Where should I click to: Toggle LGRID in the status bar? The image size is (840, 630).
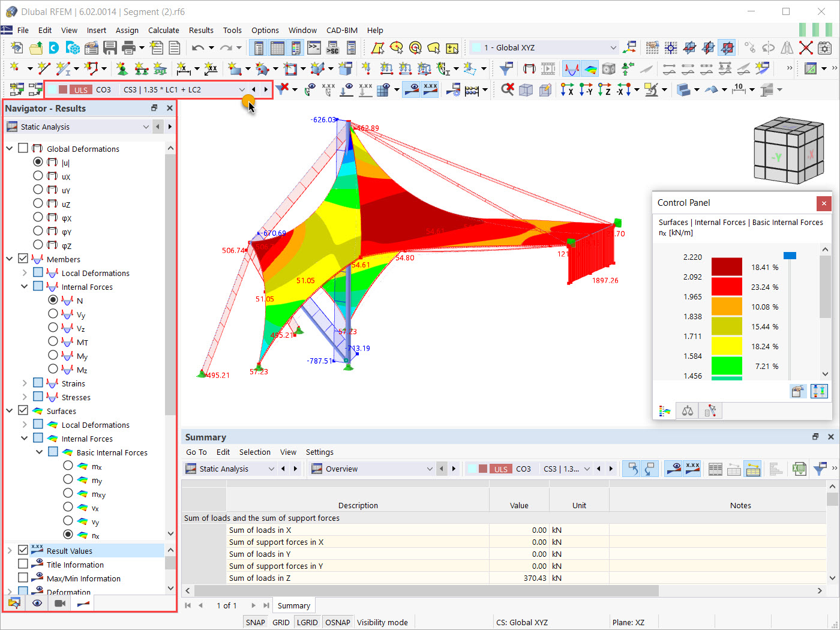click(x=307, y=622)
